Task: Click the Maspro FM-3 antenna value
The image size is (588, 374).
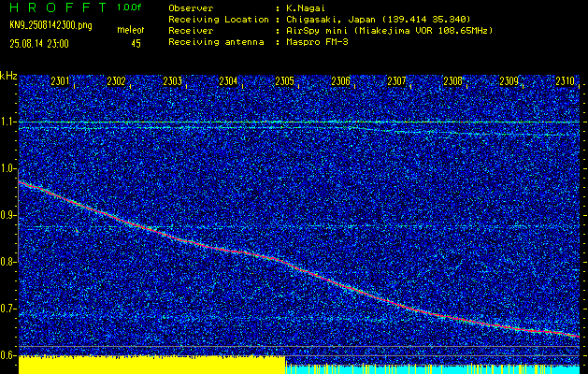Action: tap(317, 42)
